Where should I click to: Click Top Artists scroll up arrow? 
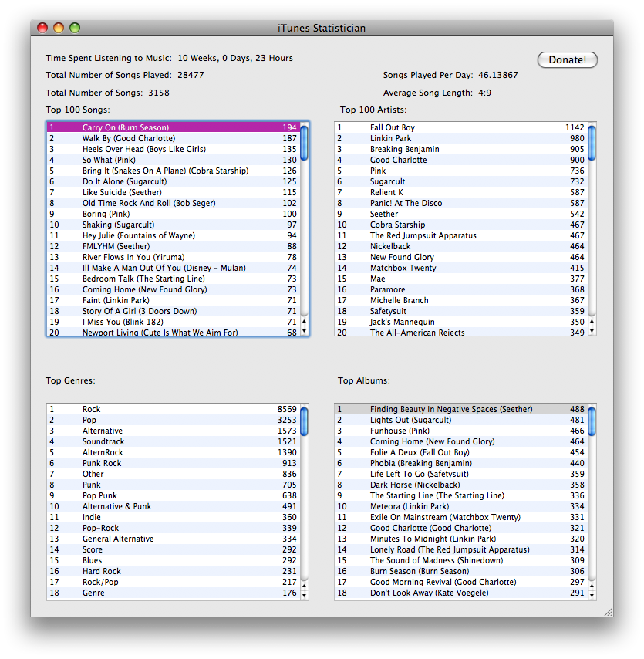(x=592, y=321)
